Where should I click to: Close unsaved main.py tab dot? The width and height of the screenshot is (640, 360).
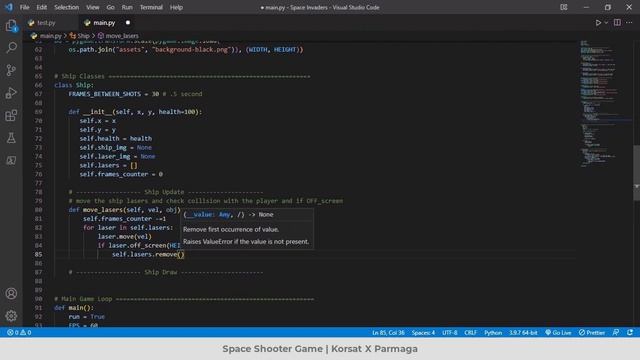128,23
